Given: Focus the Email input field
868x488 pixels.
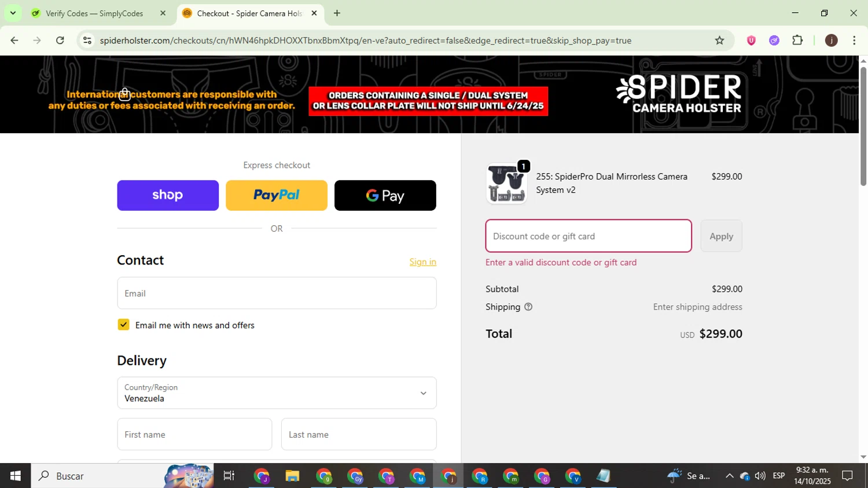Looking at the screenshot, I should [277, 293].
